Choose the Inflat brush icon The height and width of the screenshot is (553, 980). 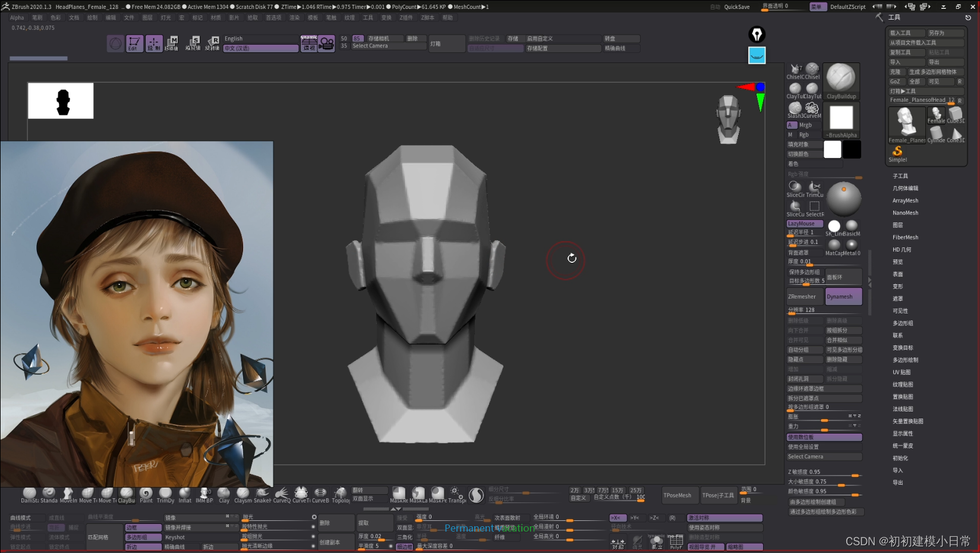pyautogui.click(x=185, y=494)
